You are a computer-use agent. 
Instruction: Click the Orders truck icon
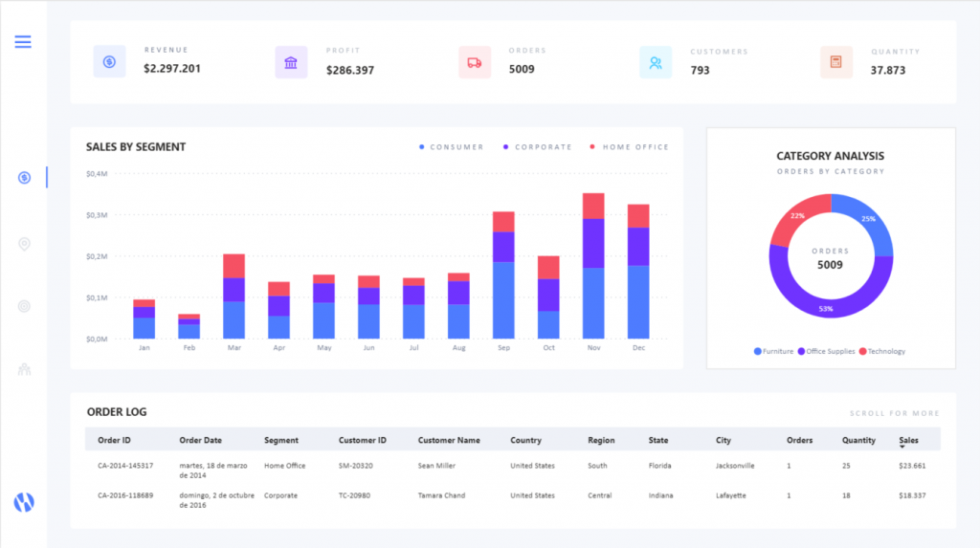point(474,62)
